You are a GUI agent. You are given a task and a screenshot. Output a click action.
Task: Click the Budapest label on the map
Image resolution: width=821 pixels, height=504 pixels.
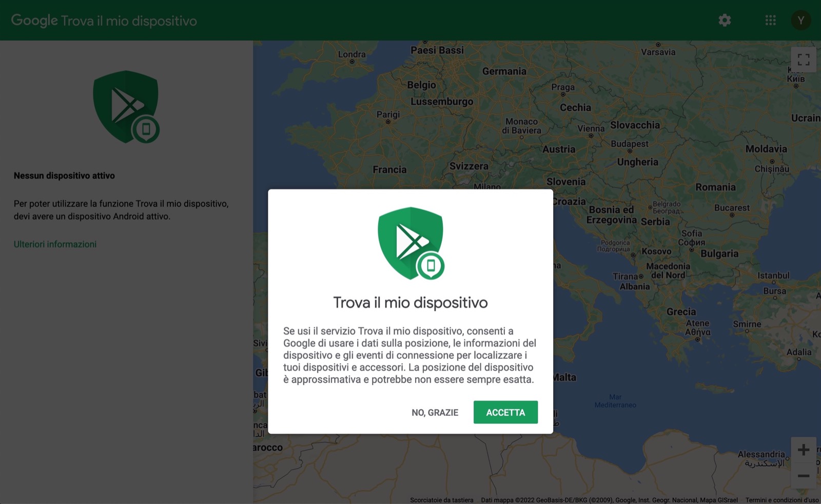pos(630,144)
